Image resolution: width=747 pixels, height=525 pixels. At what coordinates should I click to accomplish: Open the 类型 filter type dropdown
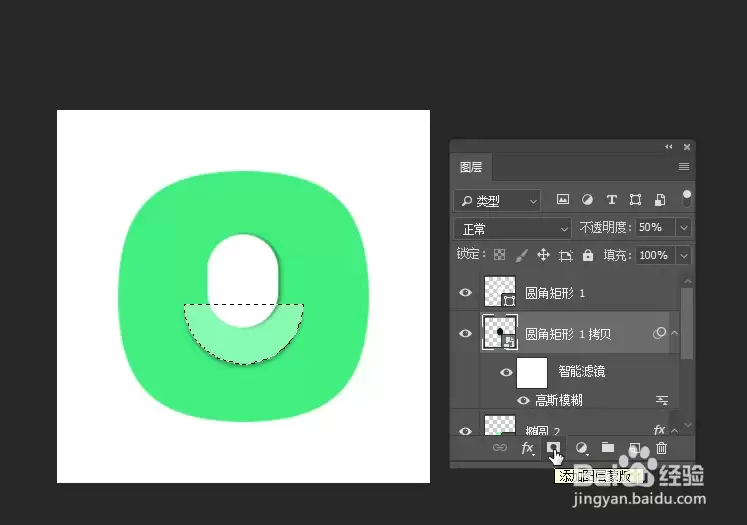point(497,201)
